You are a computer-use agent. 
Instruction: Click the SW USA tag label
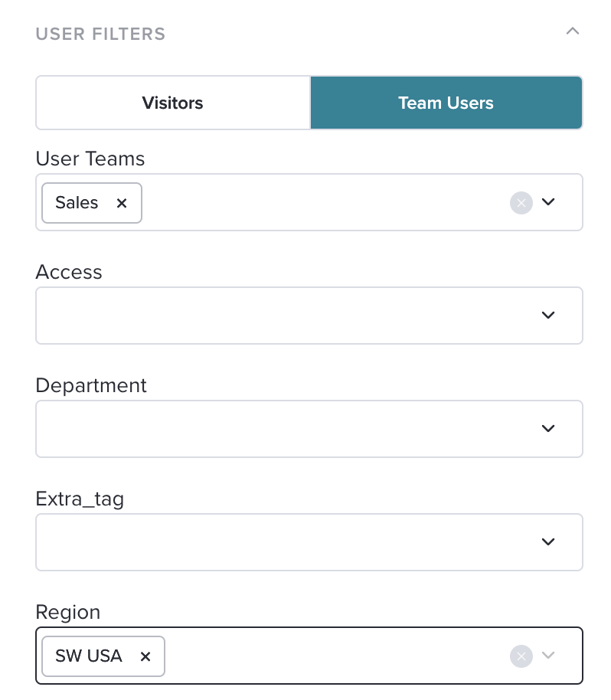point(88,656)
